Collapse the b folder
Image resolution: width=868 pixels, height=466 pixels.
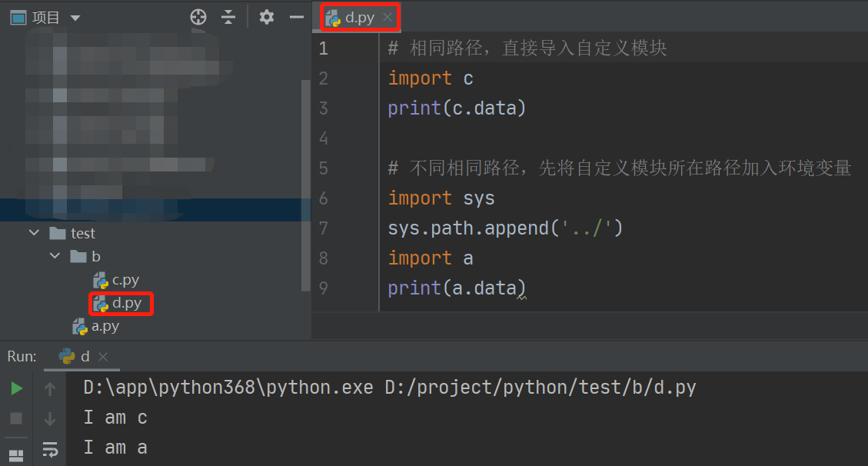55,256
